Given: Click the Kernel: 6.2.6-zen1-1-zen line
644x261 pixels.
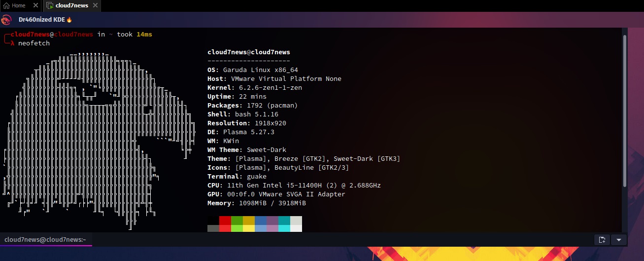Looking at the screenshot, I should coord(255,88).
